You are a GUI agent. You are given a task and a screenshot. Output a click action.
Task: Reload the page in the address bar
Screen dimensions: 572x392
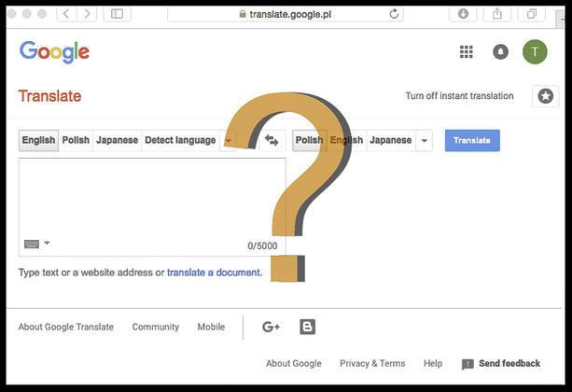coord(394,14)
